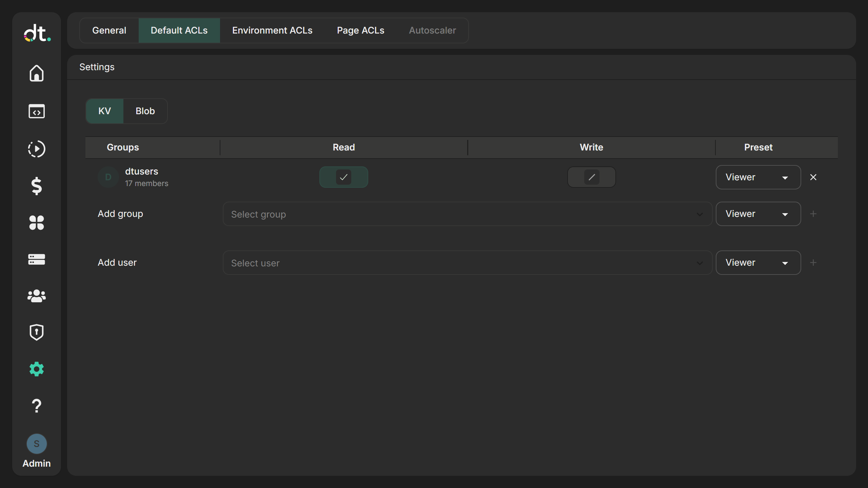Open the dtusers Preset Viewer dropdown
868x488 pixels.
pos(758,177)
